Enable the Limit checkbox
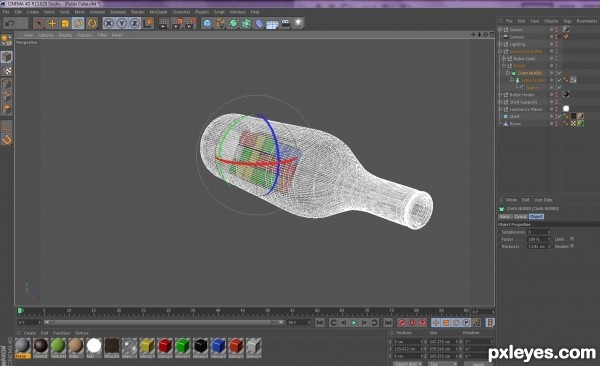 coord(572,239)
